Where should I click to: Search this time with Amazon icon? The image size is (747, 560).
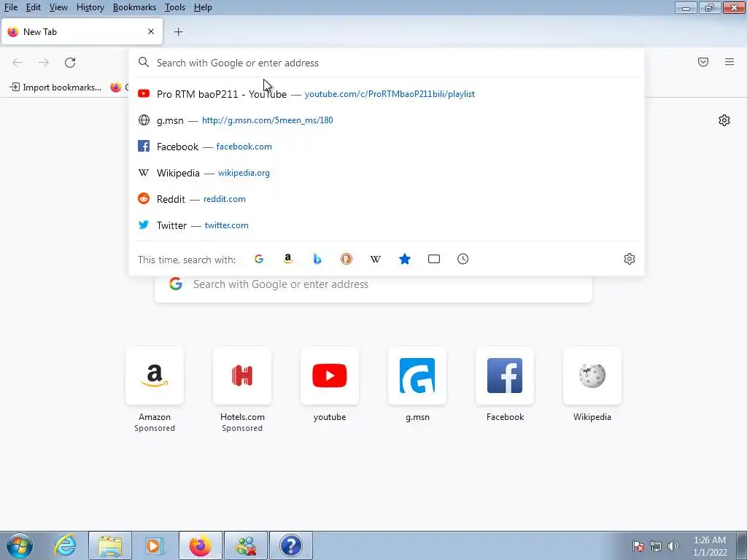pos(287,259)
